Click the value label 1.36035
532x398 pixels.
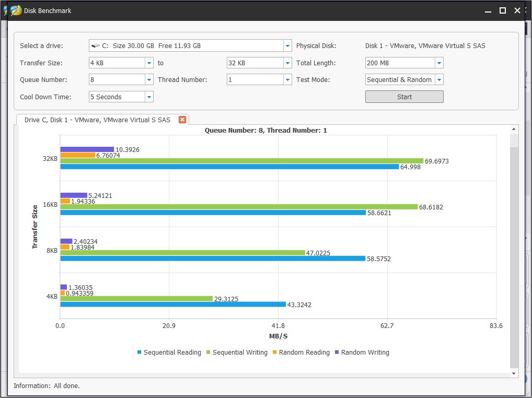point(80,287)
